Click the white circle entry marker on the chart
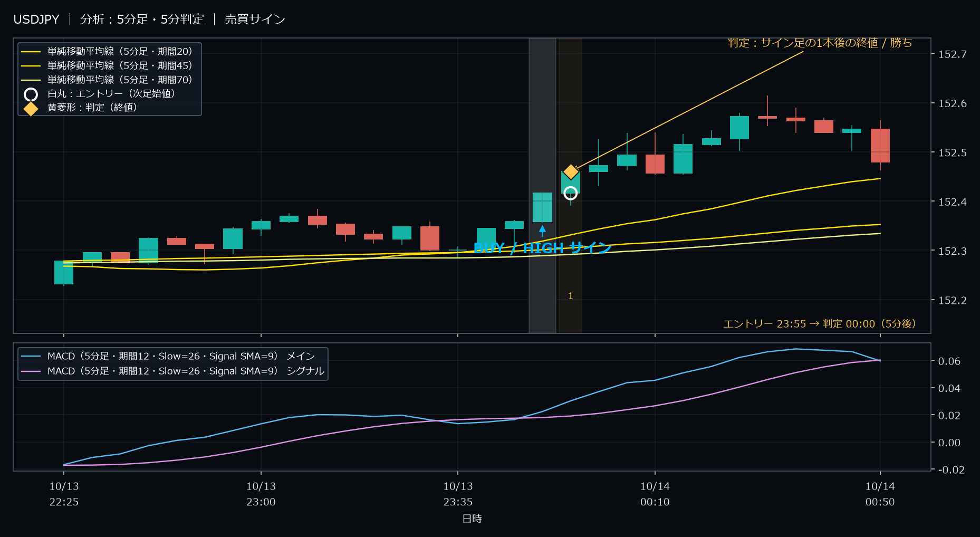This screenshot has width=980, height=537. tap(570, 193)
